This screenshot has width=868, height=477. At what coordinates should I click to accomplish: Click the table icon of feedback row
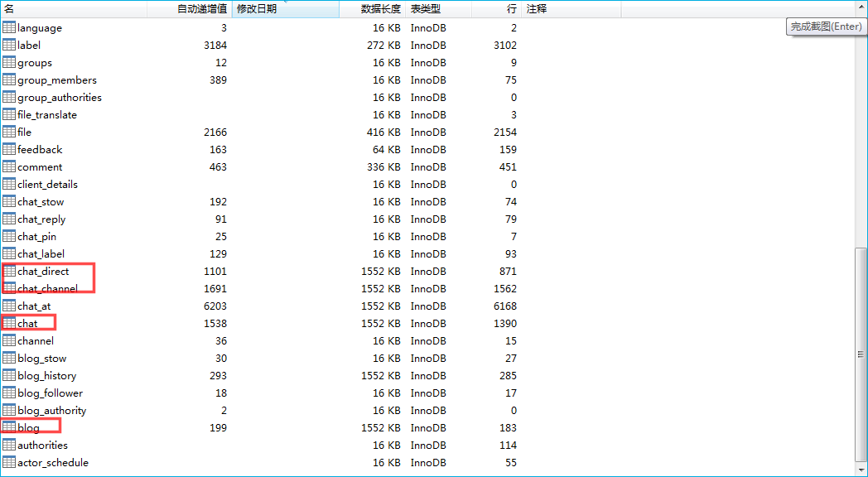tap(9, 149)
